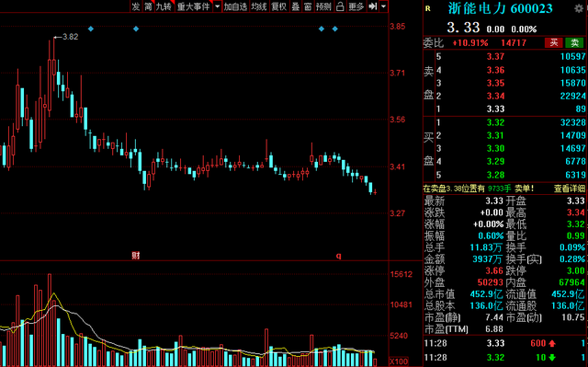588x367 pixels.
Task: Open settings gear beside stock name
Action: click(x=579, y=8)
